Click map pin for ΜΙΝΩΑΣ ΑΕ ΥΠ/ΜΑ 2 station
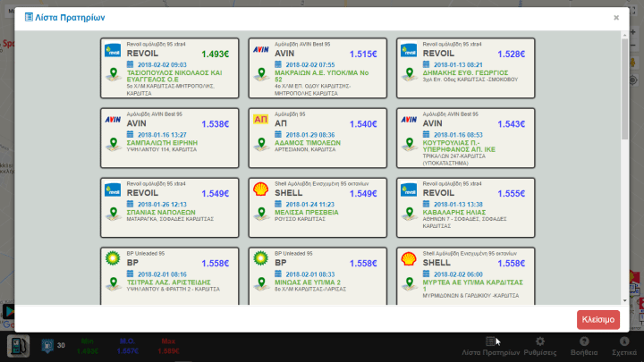The width and height of the screenshot is (644, 362). [261, 283]
